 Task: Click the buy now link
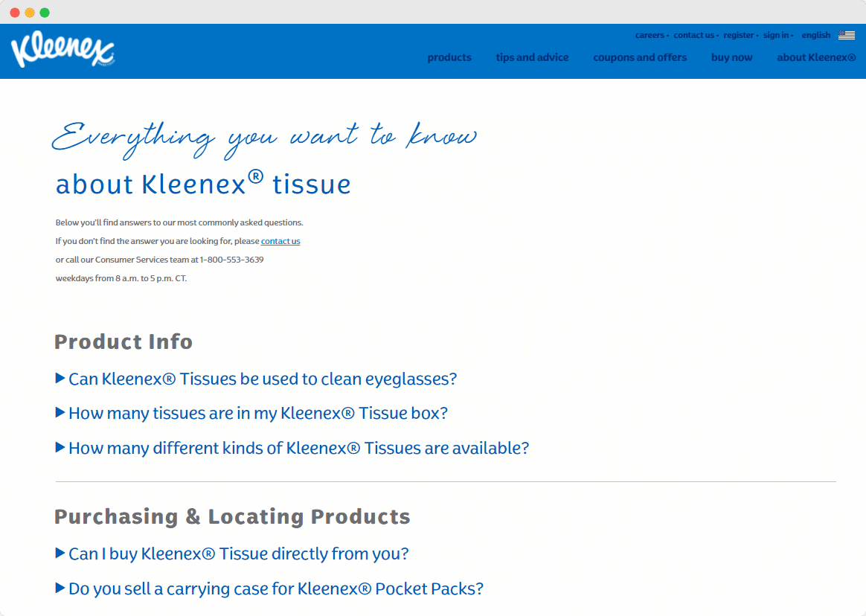[731, 57]
